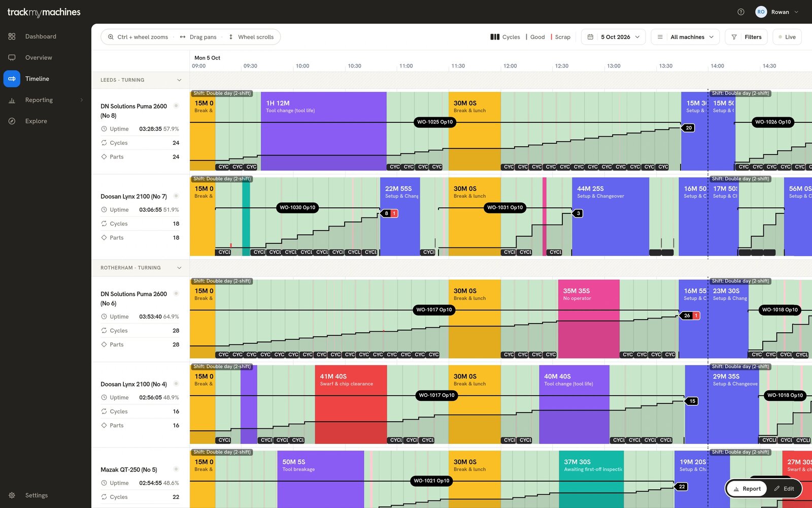812x508 pixels.
Task: Click the funnel icon on Filters
Action: (734, 37)
